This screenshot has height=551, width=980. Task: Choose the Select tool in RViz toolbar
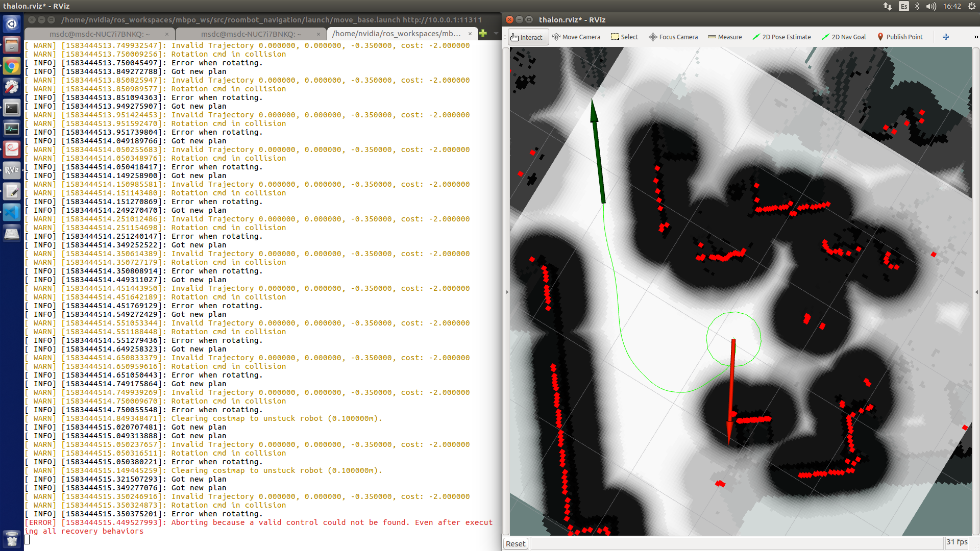(624, 37)
